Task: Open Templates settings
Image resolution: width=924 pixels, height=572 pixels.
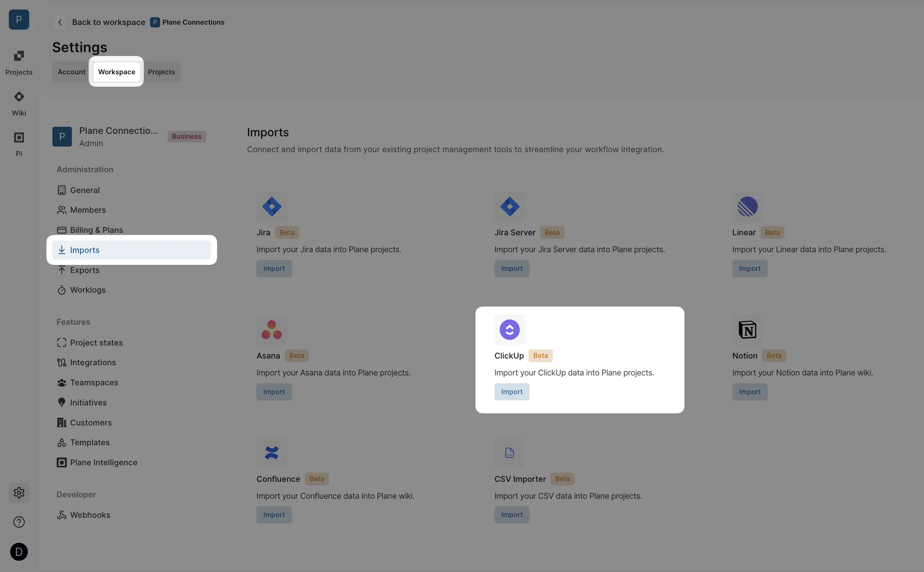Action: click(x=131, y=442)
